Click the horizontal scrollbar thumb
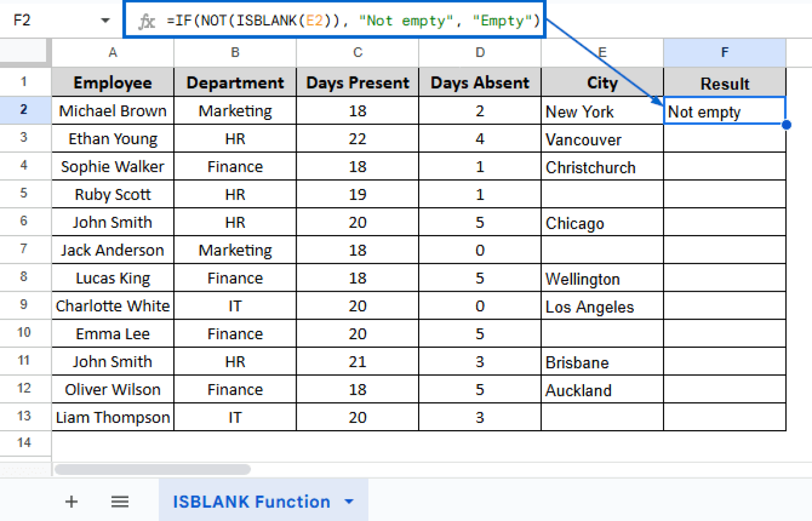Viewport: 812px width, 521px height. 152,469
